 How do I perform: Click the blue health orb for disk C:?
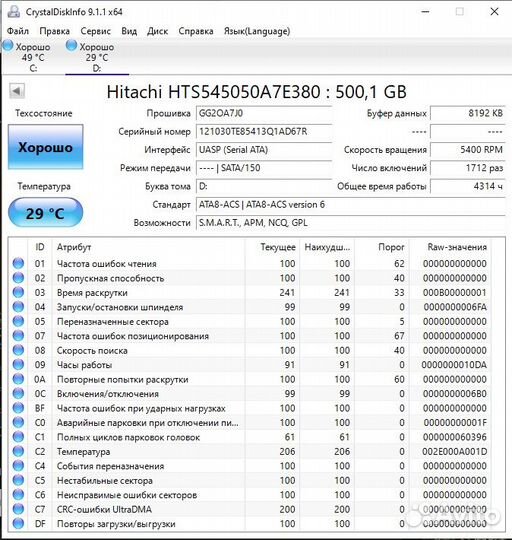pos(8,45)
